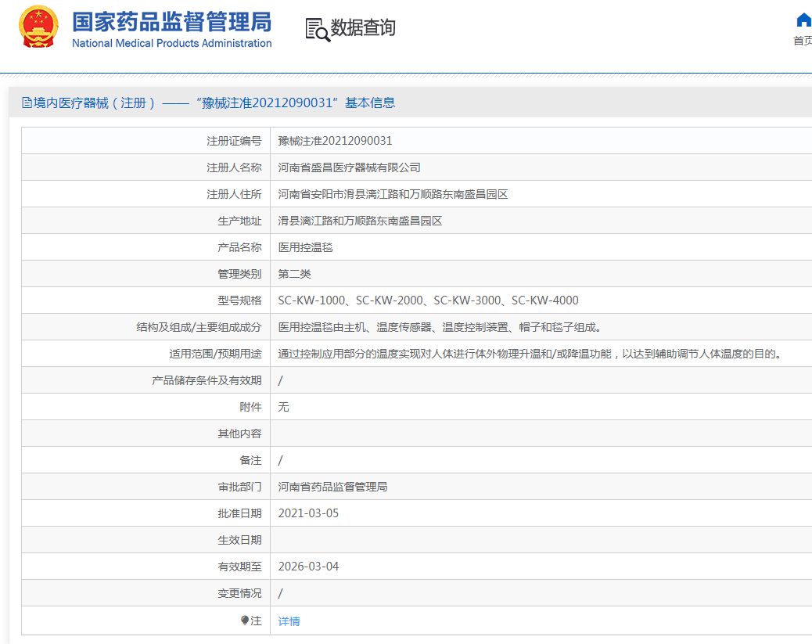This screenshot has height=644, width=812.
Task: Click the registrant name 河南省盛昌医疗器械有限公司
Action: click(x=349, y=167)
